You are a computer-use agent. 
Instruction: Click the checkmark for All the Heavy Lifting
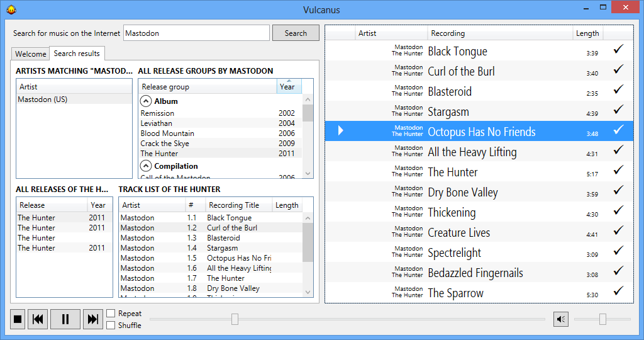click(x=618, y=150)
